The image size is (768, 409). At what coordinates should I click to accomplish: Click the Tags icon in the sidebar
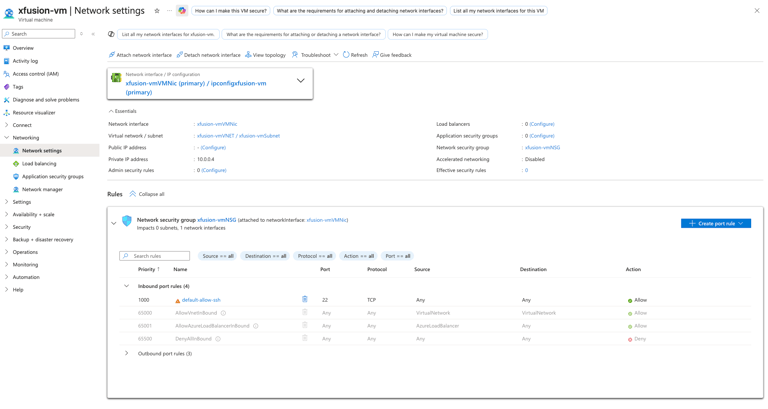click(7, 87)
